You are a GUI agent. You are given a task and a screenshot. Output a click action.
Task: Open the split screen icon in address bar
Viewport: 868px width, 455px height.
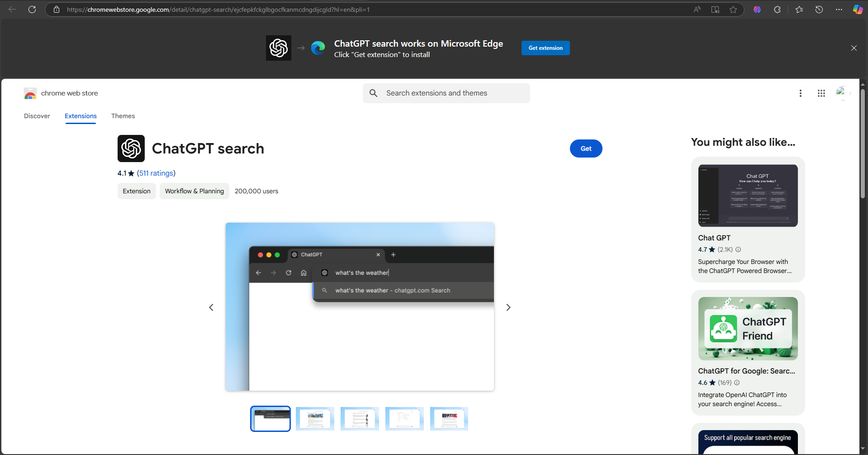tap(715, 10)
